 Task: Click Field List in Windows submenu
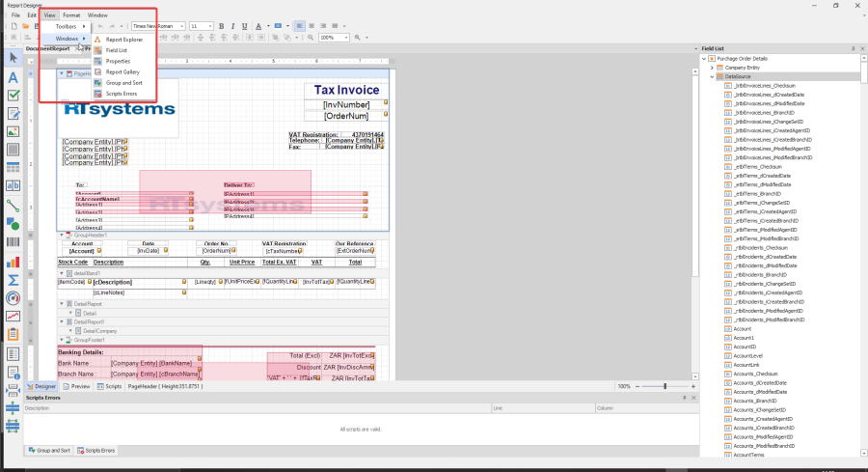[x=116, y=50]
